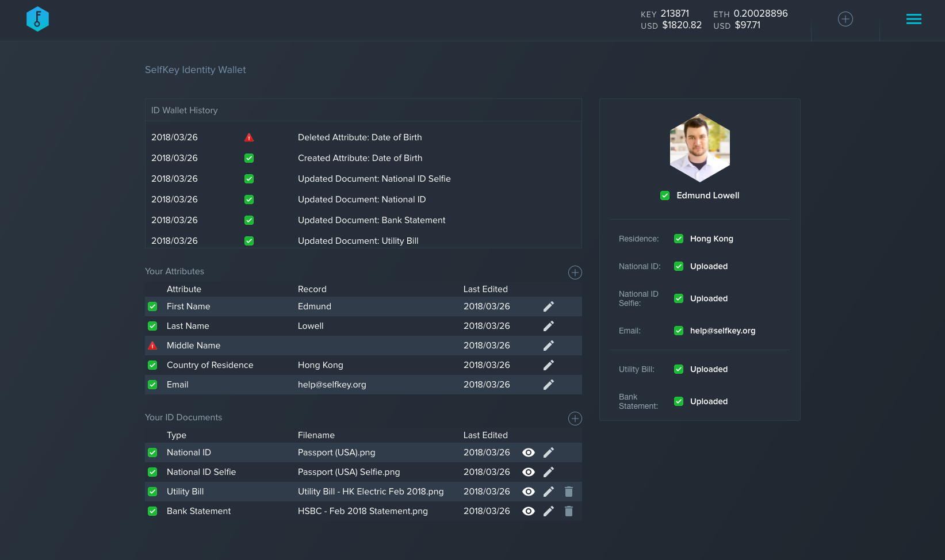This screenshot has width=945, height=560.
Task: Edit the Bank Statement document
Action: click(549, 511)
